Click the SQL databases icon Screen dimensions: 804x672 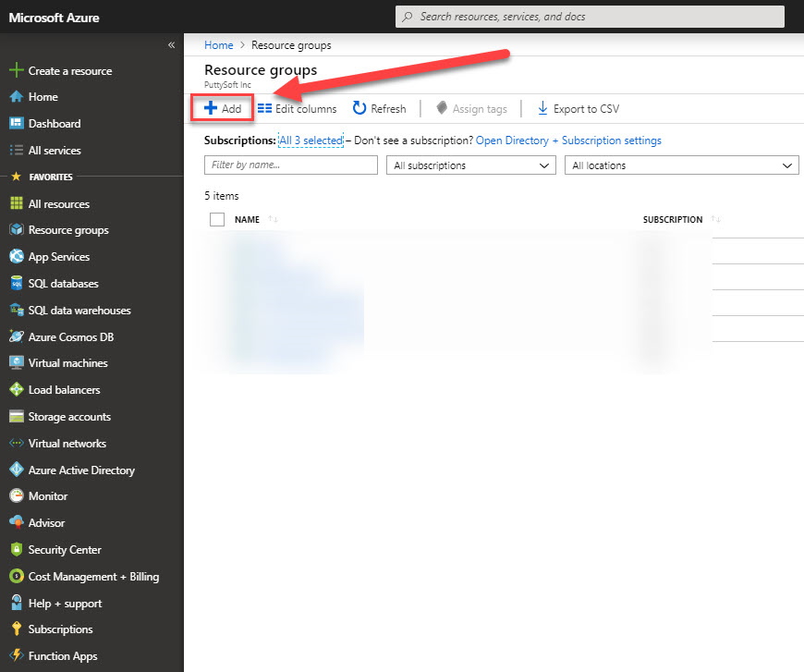[17, 283]
